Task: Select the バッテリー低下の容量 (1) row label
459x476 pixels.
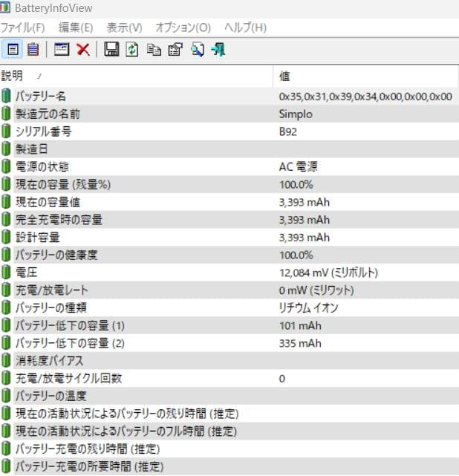Action: [x=70, y=325]
